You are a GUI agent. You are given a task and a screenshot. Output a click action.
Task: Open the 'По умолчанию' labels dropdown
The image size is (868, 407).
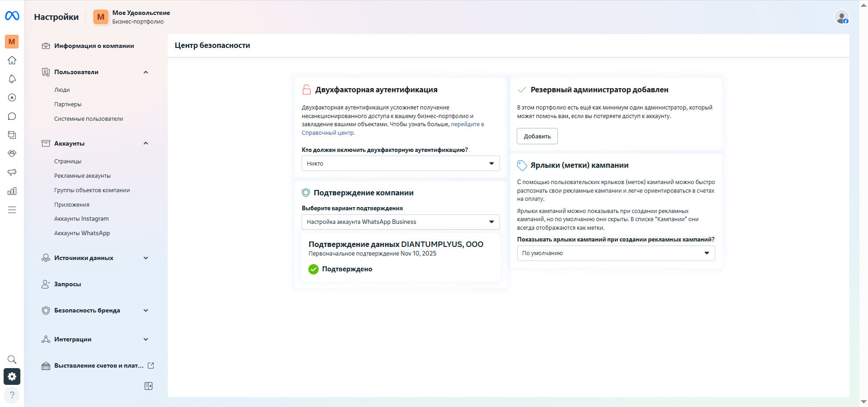point(616,253)
